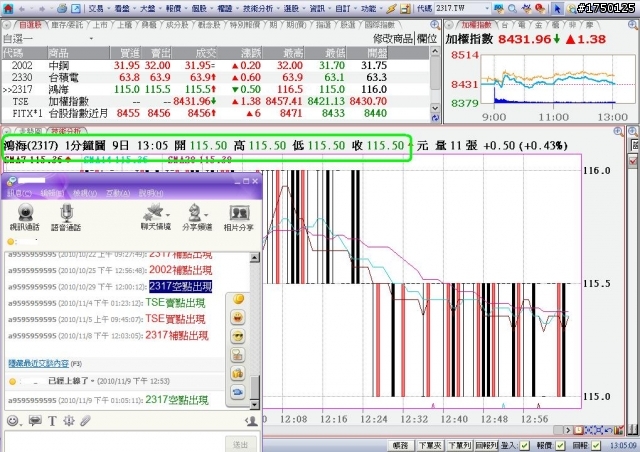The image size is (640, 452).
Task: Click the buzz icon in the chat input toolbar
Action: tap(69, 421)
